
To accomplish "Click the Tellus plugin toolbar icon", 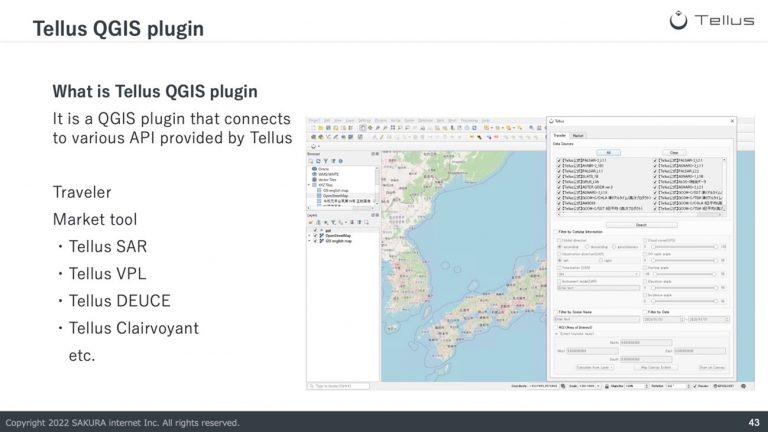I will 313,146.
